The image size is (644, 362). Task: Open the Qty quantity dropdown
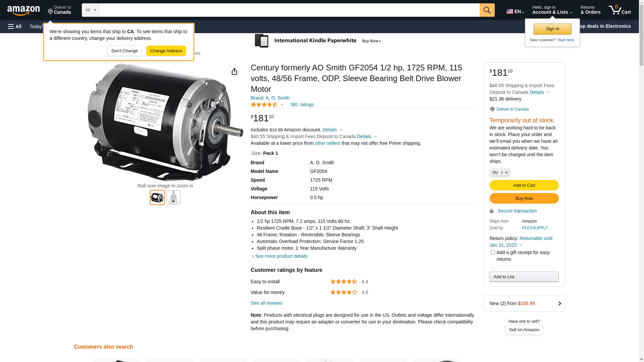pyautogui.click(x=499, y=172)
